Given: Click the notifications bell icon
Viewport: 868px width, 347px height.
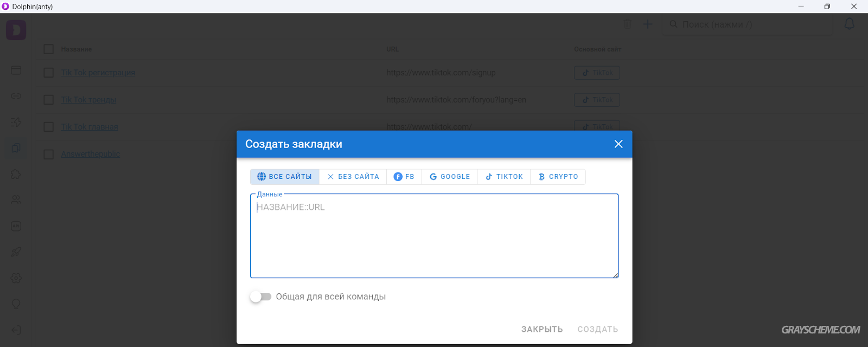Looking at the screenshot, I should coord(850,24).
